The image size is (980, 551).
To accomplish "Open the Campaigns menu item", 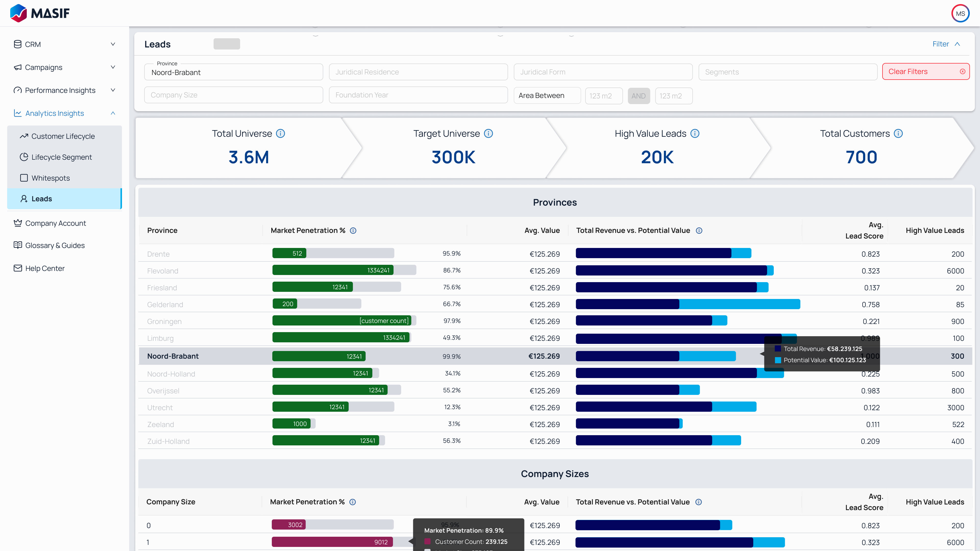I will pos(43,67).
